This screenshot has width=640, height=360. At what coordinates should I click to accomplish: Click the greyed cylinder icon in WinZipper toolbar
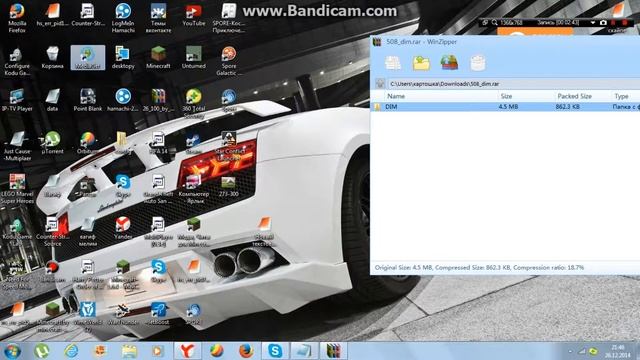click(478, 63)
